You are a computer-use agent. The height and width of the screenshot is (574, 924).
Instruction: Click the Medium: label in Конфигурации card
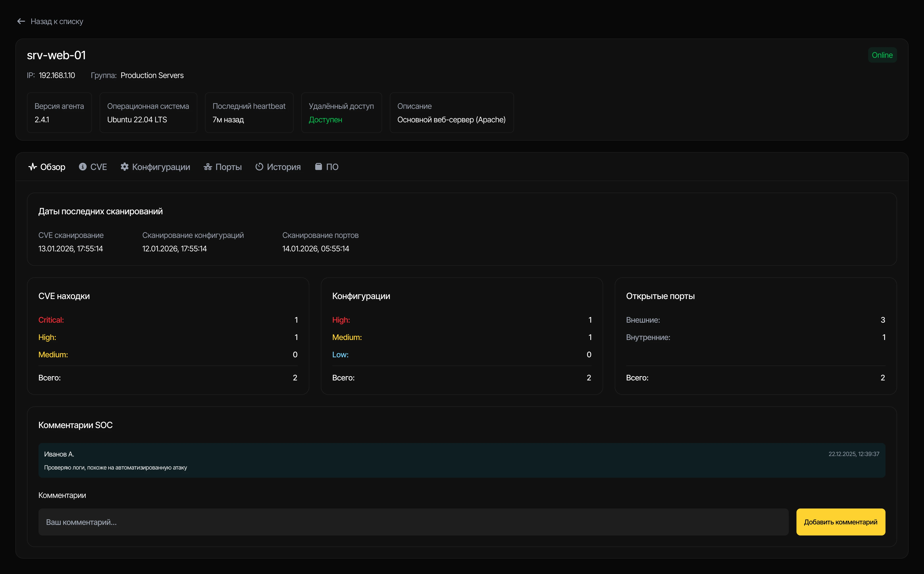pyautogui.click(x=347, y=337)
